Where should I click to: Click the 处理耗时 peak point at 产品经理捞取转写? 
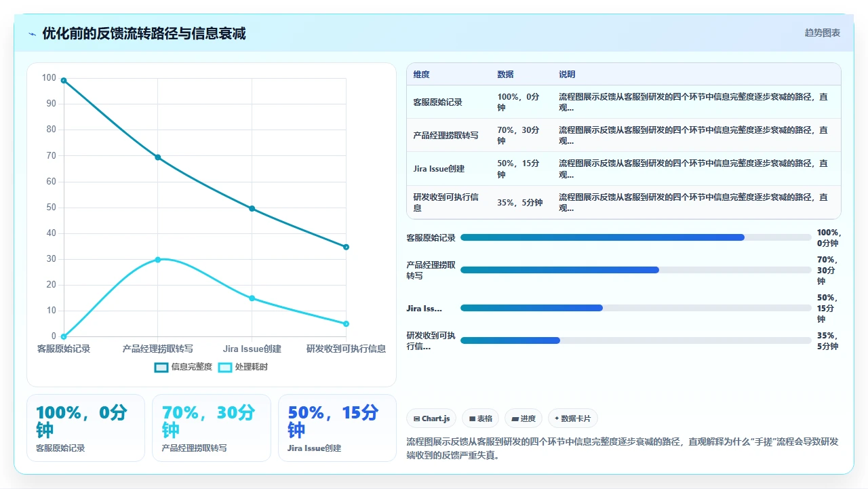tap(158, 260)
